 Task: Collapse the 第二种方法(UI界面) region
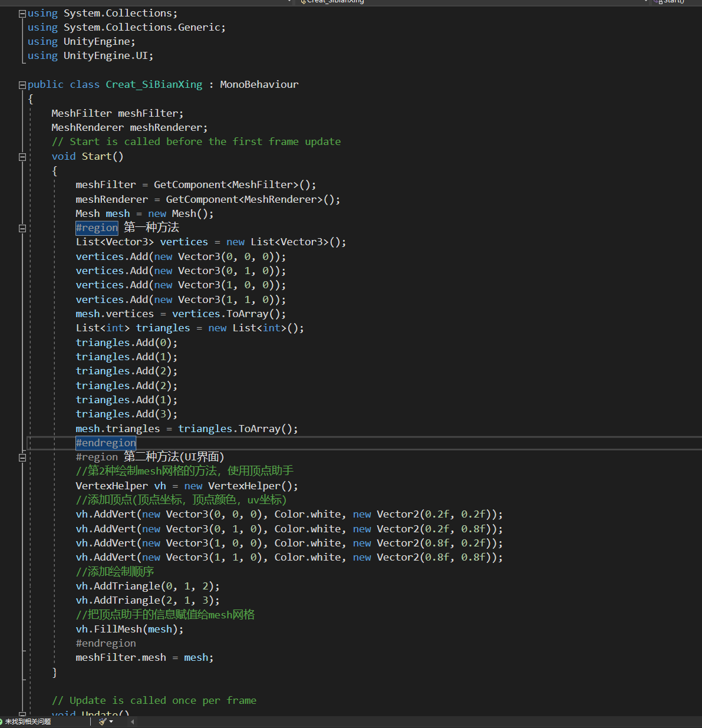(x=22, y=457)
